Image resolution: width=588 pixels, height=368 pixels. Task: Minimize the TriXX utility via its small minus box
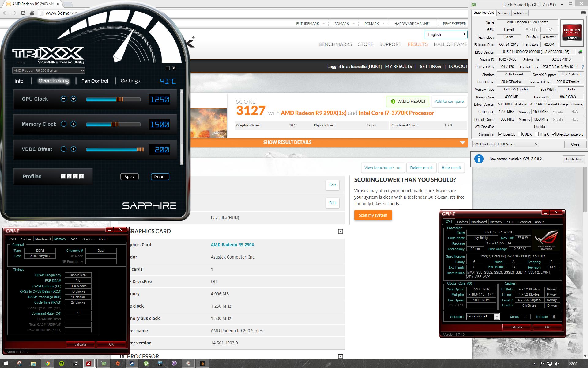168,68
